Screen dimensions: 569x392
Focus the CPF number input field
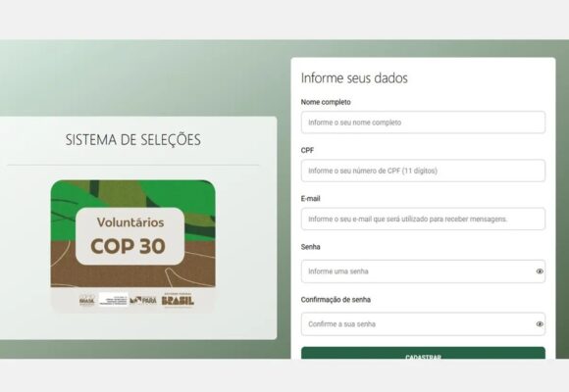423,171
